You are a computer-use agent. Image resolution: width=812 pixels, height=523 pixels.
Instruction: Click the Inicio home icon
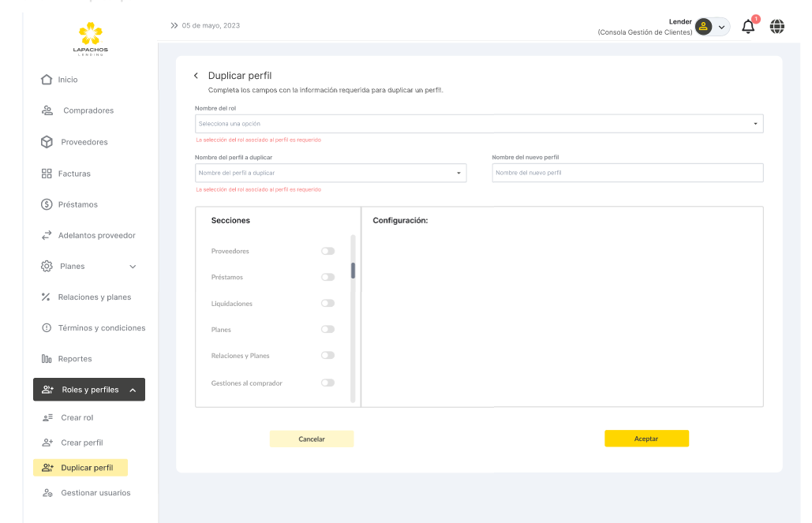pos(47,80)
